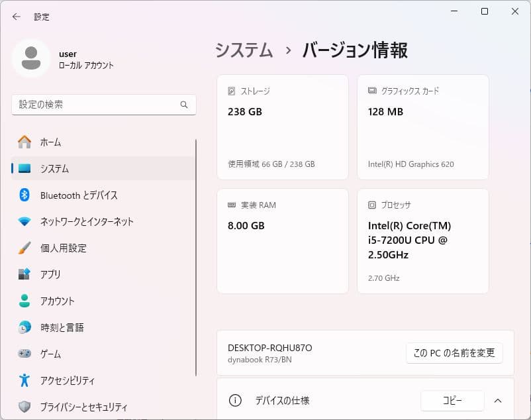
Task: Click the アプリ icon in the sidebar
Action: 26,274
